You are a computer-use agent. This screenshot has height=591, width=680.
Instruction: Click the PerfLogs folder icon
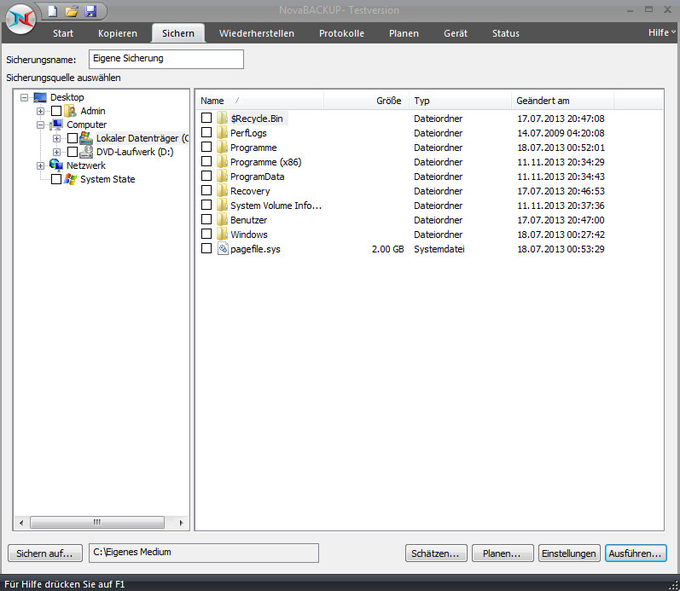pyautogui.click(x=222, y=133)
